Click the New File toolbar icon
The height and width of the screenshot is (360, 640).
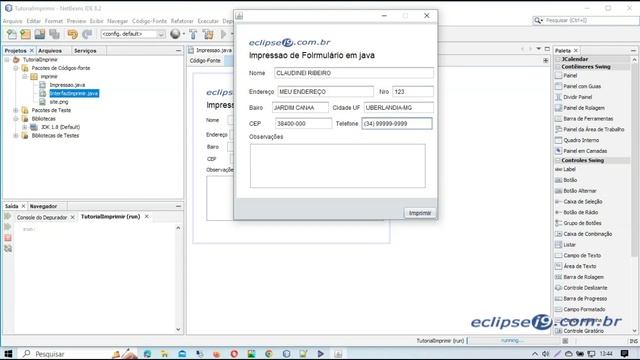click(x=12, y=34)
